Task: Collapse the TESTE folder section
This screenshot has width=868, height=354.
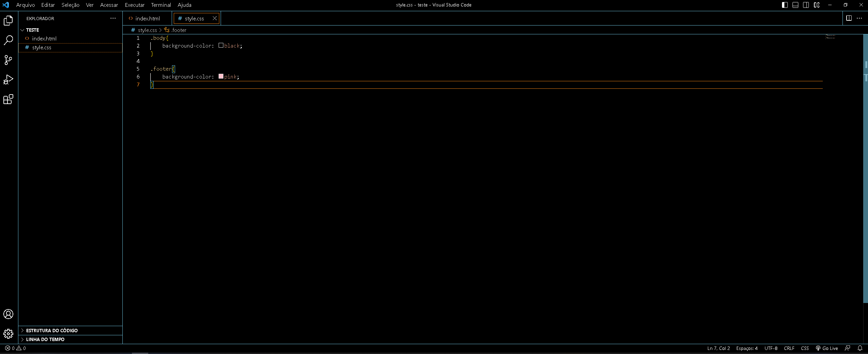Action: coord(70,30)
